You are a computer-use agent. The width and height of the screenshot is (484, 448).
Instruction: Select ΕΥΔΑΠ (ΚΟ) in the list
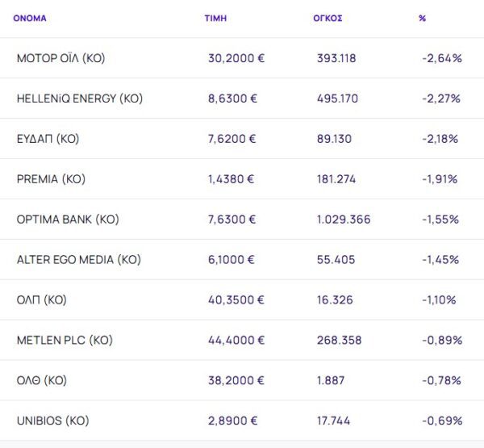coord(48,139)
